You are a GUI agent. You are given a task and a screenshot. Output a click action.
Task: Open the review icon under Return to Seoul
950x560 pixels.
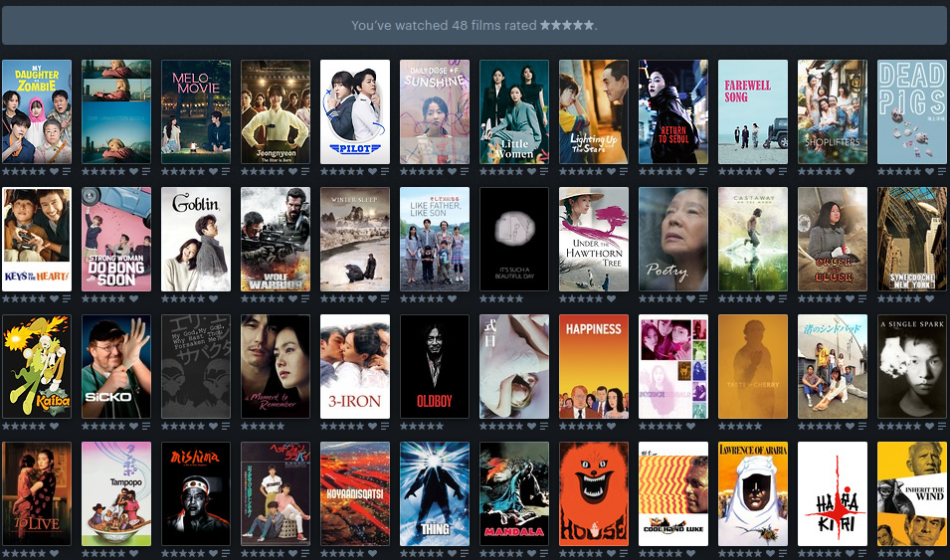[703, 171]
